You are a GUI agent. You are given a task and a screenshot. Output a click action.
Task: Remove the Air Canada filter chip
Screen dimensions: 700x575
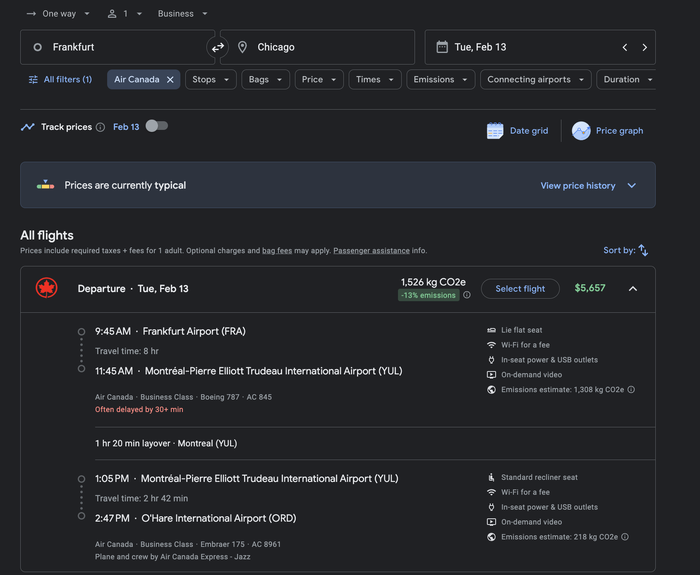[170, 79]
